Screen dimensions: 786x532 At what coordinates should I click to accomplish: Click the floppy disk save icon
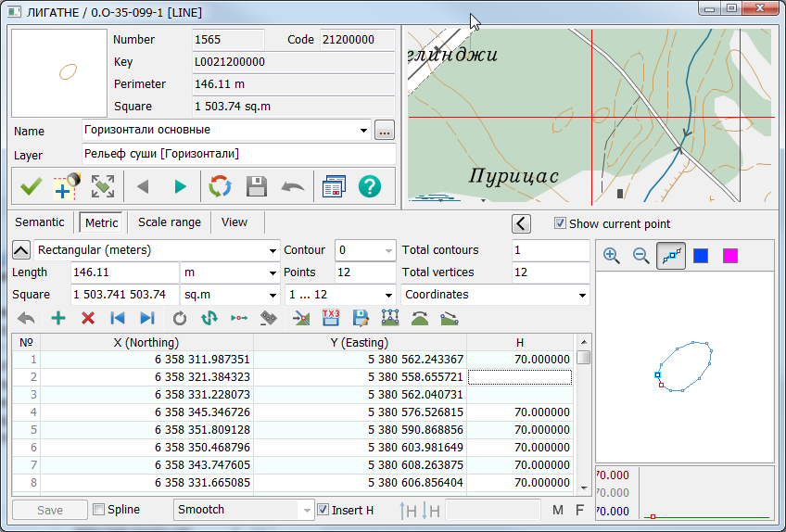click(x=257, y=186)
